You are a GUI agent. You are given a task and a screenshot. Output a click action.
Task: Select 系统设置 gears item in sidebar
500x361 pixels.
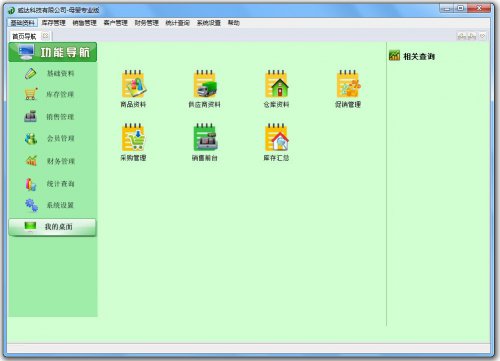tap(50, 205)
